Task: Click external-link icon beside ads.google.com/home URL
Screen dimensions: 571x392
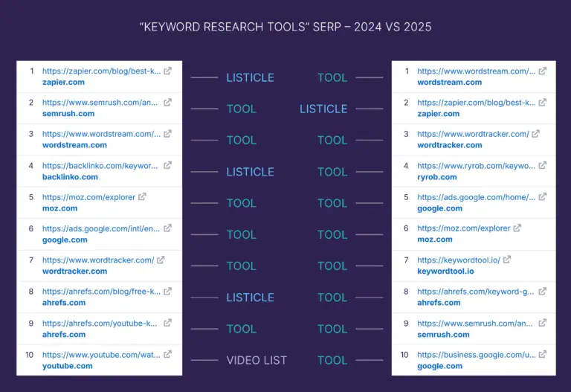Action: pyautogui.click(x=543, y=196)
